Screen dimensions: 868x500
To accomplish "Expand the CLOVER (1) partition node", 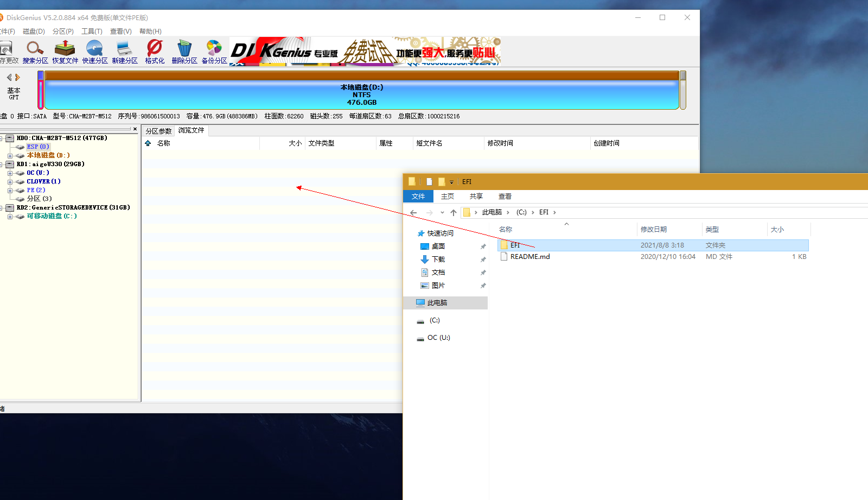I will point(10,182).
